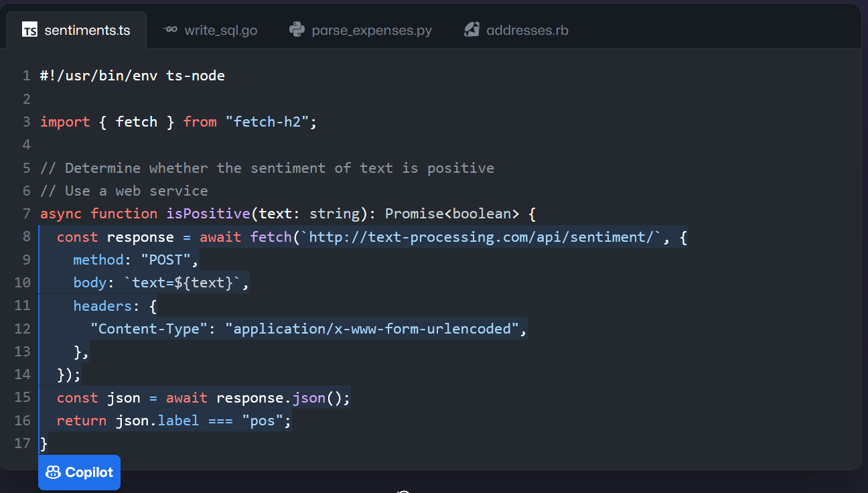Click the TypeScript icon on sentiments.ts tab

(x=29, y=29)
